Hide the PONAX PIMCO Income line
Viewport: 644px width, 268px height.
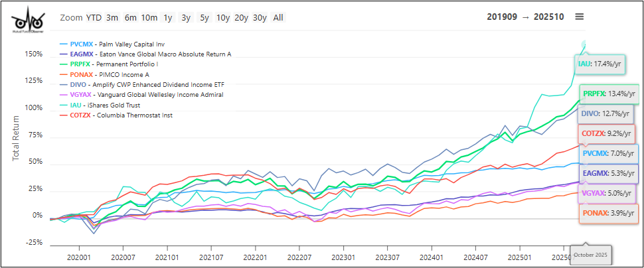109,74
